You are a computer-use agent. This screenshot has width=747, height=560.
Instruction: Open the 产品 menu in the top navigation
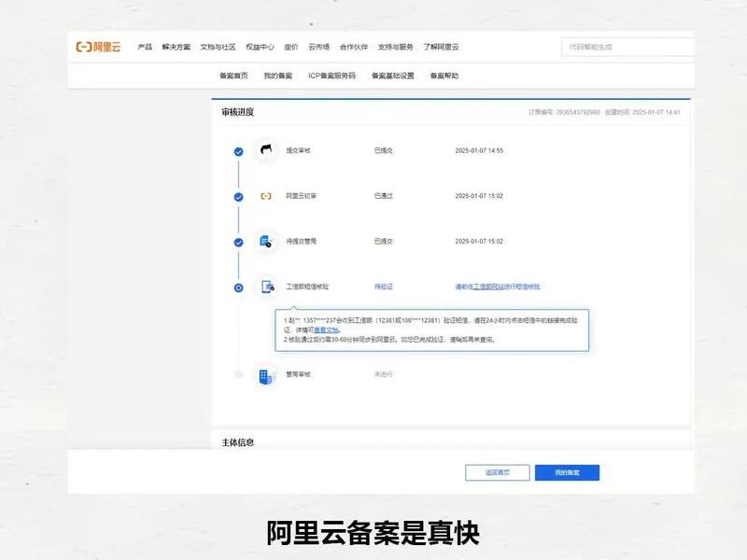(145, 47)
